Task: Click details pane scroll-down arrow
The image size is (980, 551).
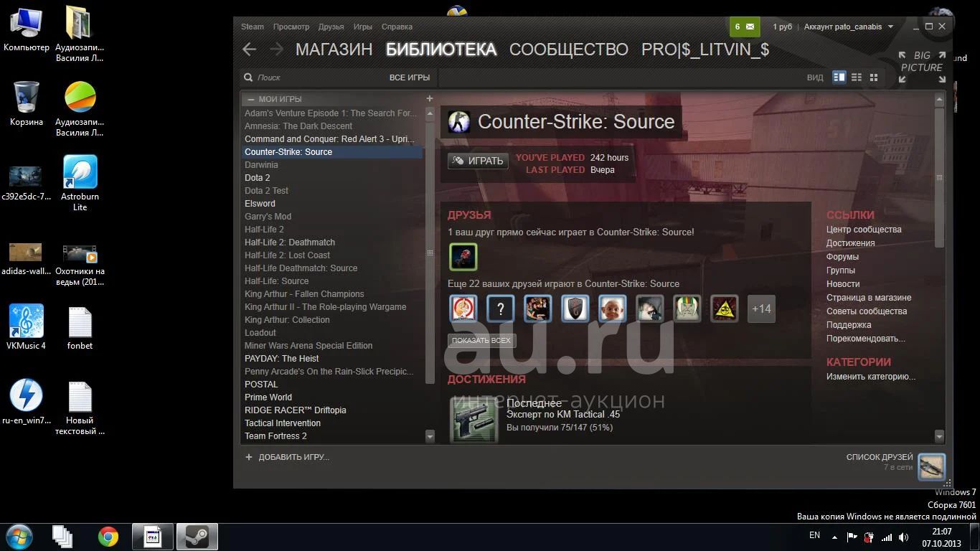Action: click(x=939, y=435)
